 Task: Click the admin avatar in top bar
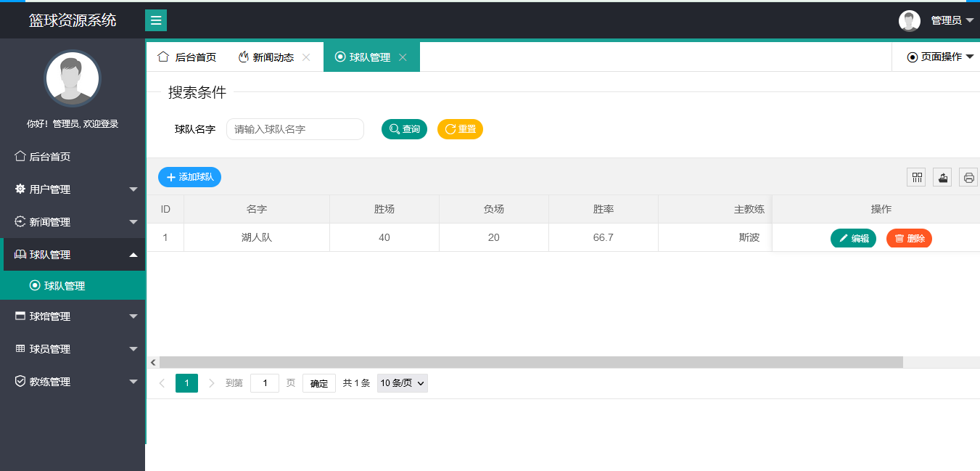pyautogui.click(x=910, y=21)
